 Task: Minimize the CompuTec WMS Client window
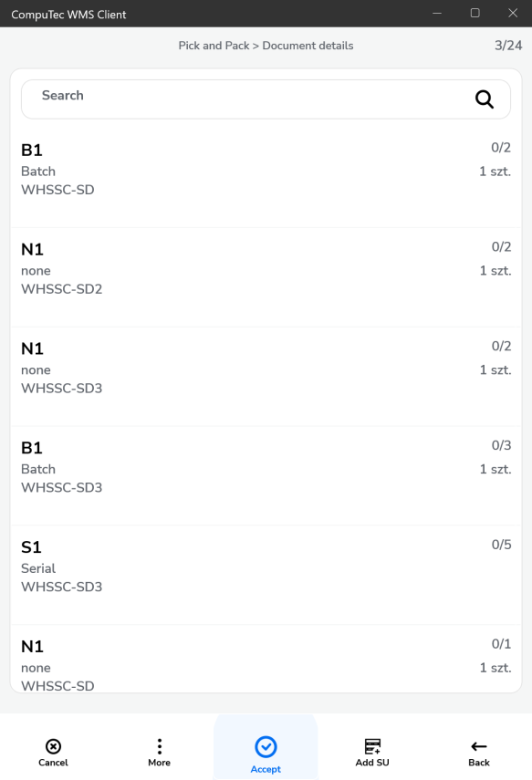point(437,14)
